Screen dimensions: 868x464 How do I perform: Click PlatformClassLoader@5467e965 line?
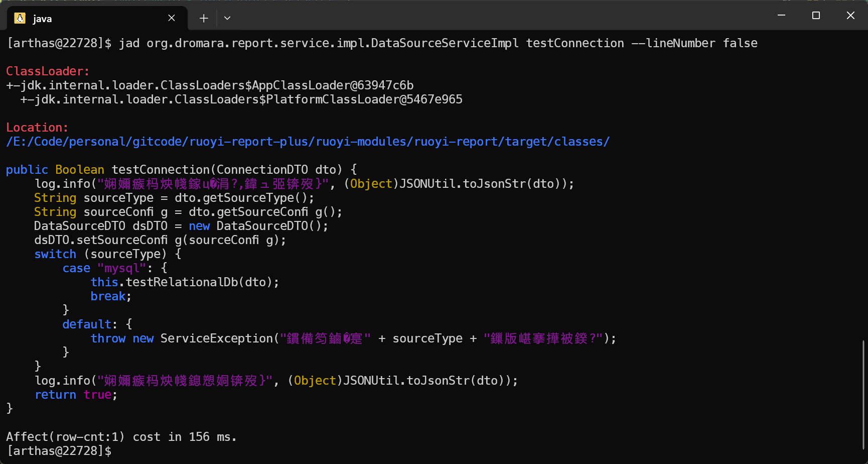(241, 99)
